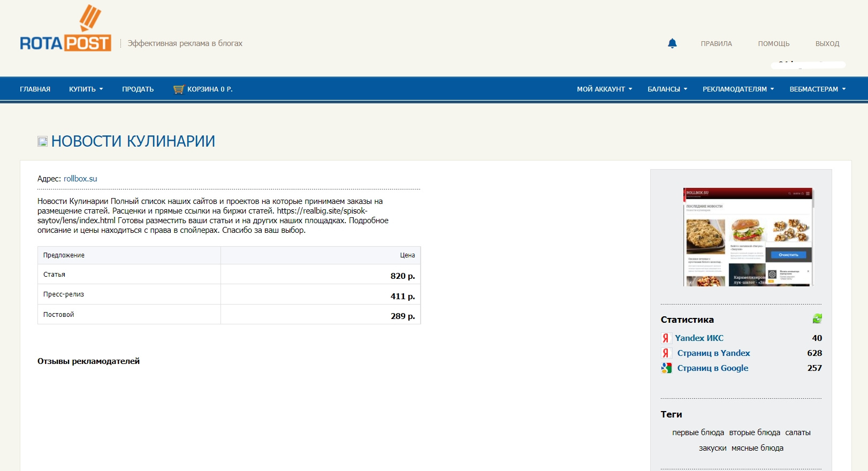Click ВЫХОД to log out

point(827,44)
